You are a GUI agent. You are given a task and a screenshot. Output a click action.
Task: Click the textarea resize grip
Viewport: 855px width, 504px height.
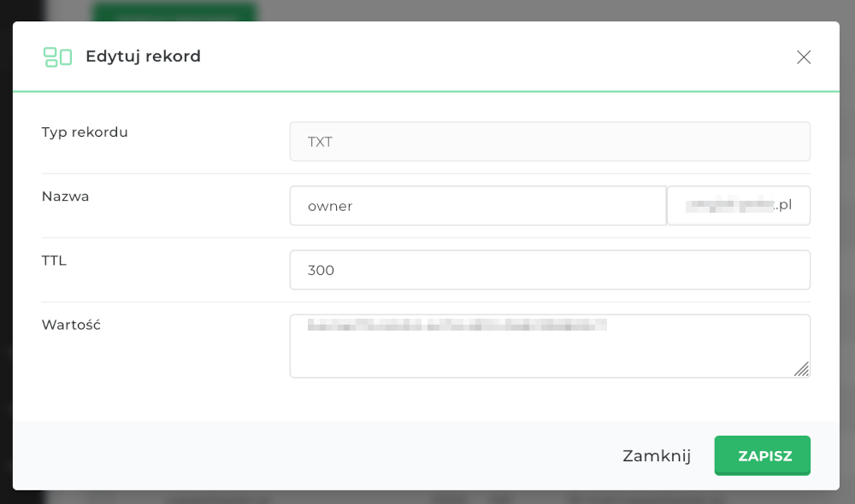point(802,369)
